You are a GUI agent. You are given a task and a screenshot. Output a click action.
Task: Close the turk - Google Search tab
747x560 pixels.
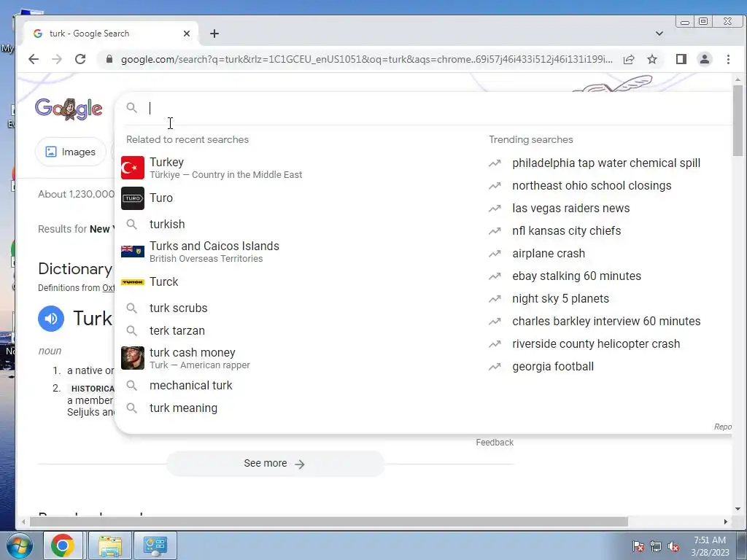pyautogui.click(x=187, y=34)
